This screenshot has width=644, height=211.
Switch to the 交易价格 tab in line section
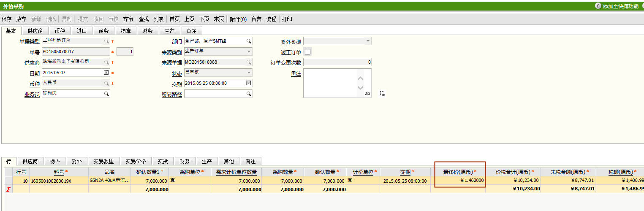coord(135,161)
